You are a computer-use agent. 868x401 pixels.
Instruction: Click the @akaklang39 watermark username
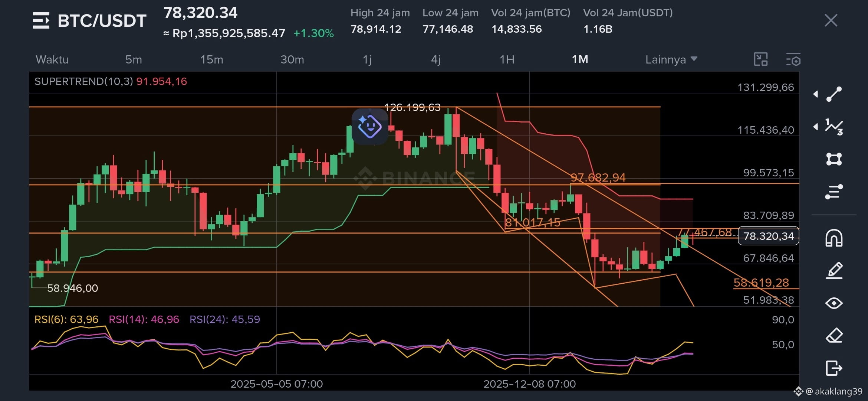[x=834, y=391]
